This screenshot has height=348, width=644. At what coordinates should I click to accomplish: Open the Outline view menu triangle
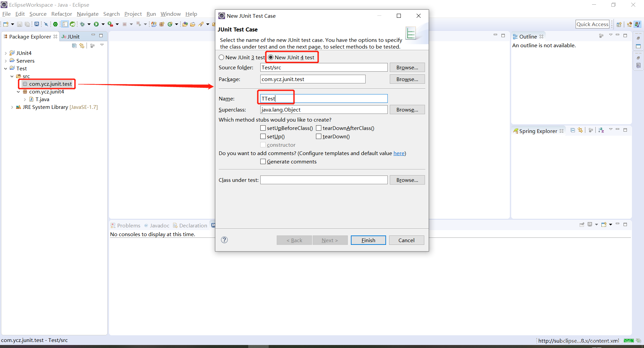click(611, 35)
